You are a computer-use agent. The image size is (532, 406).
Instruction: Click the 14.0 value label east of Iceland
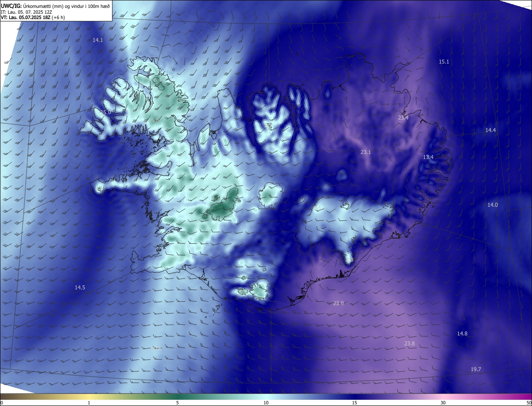pos(493,205)
